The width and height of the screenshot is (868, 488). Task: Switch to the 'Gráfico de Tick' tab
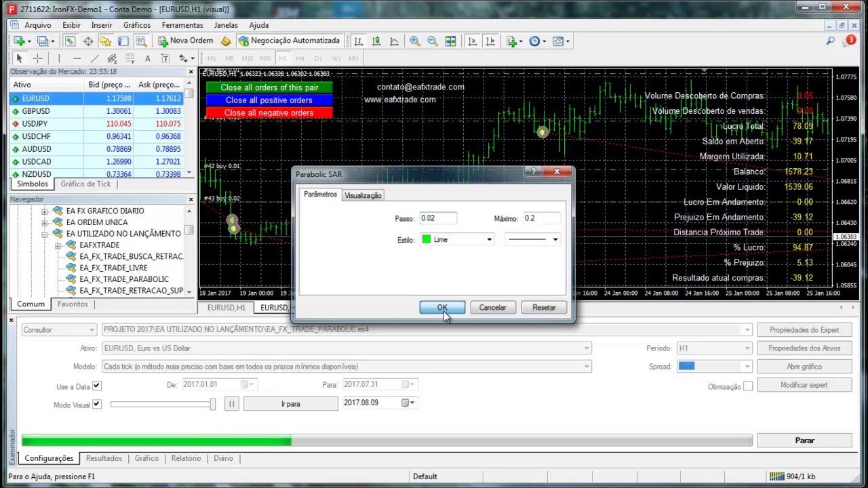pyautogui.click(x=85, y=184)
